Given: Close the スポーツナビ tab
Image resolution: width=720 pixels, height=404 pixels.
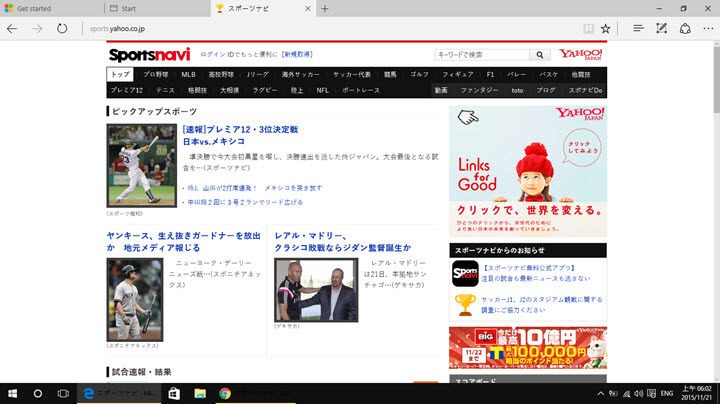Looking at the screenshot, I should [x=308, y=8].
